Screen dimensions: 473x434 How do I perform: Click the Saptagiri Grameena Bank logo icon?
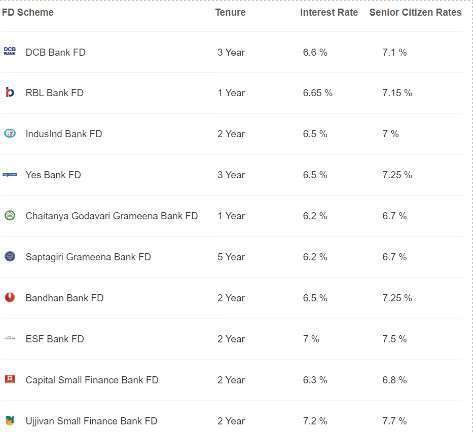point(10,256)
